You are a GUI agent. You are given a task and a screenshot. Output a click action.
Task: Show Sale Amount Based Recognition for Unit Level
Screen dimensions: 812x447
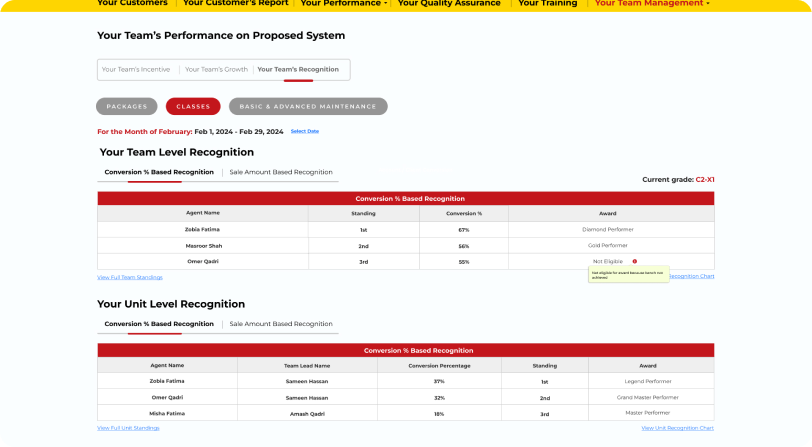click(x=281, y=324)
